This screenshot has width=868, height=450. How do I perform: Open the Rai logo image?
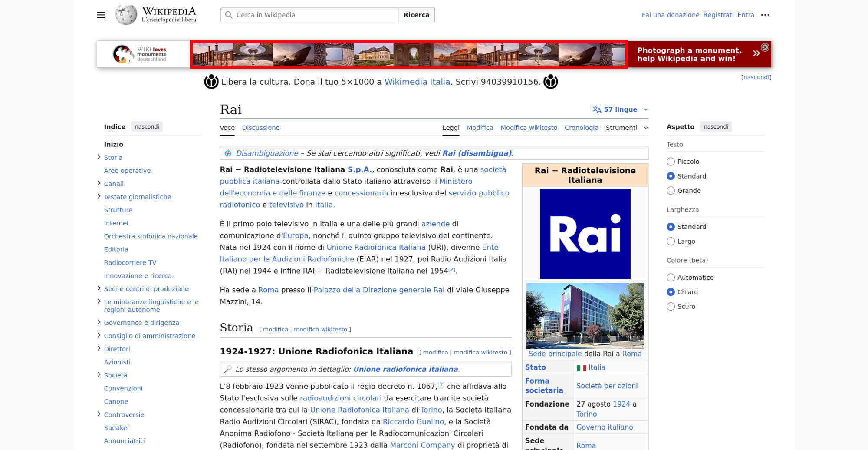pos(585,234)
